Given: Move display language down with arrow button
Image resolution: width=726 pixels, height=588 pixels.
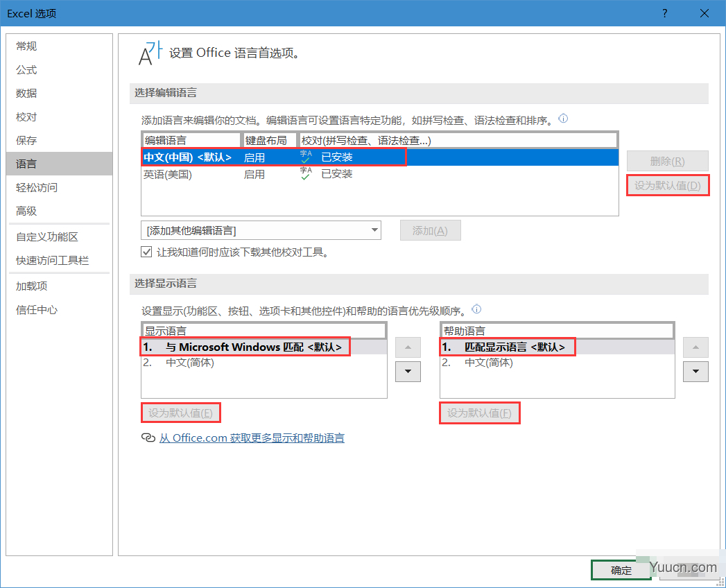Looking at the screenshot, I should [408, 372].
